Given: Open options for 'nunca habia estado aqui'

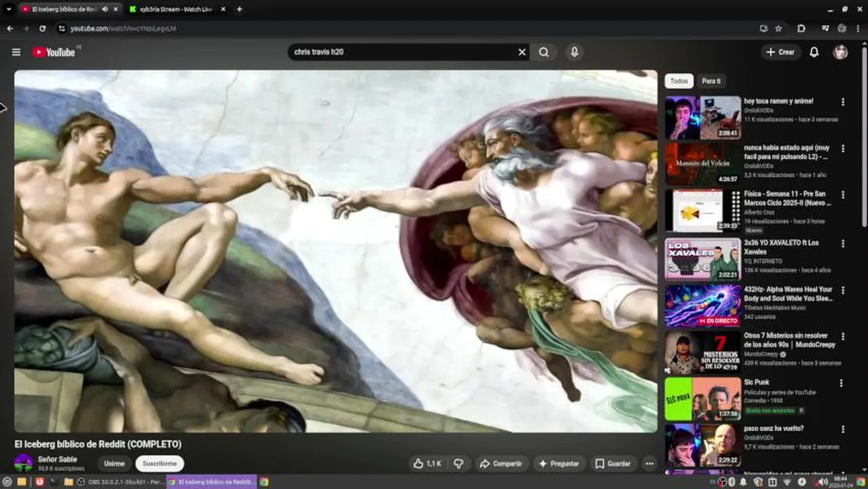Looking at the screenshot, I should coord(843,148).
